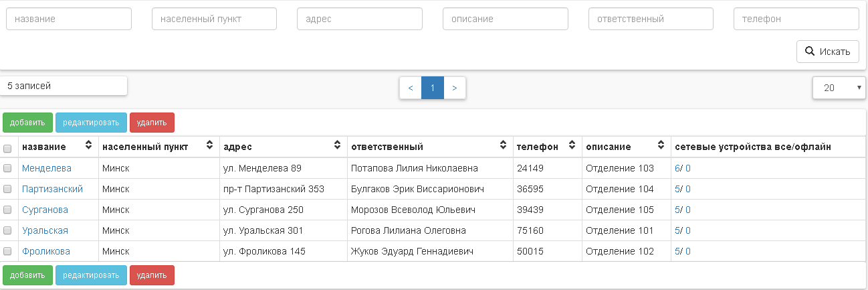
Task: Sort table by адрес column arrows
Action: pos(337,145)
